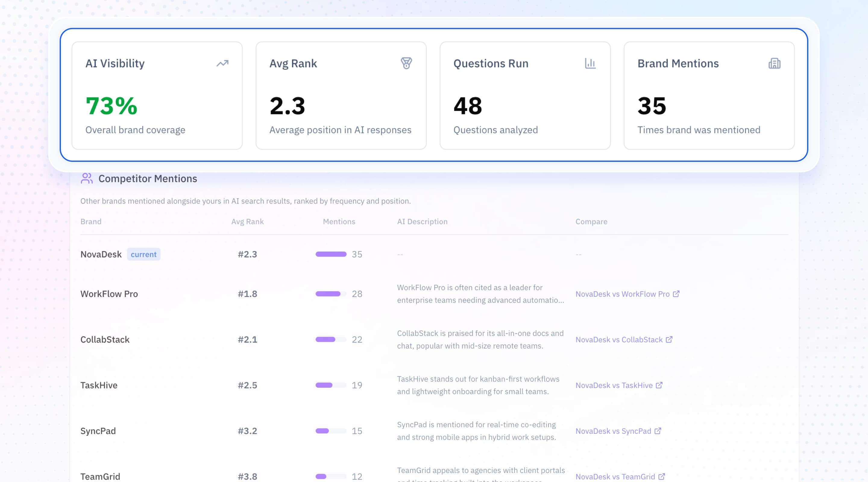Click the Brand Mentions card title
This screenshot has height=482, width=868.
tap(678, 63)
